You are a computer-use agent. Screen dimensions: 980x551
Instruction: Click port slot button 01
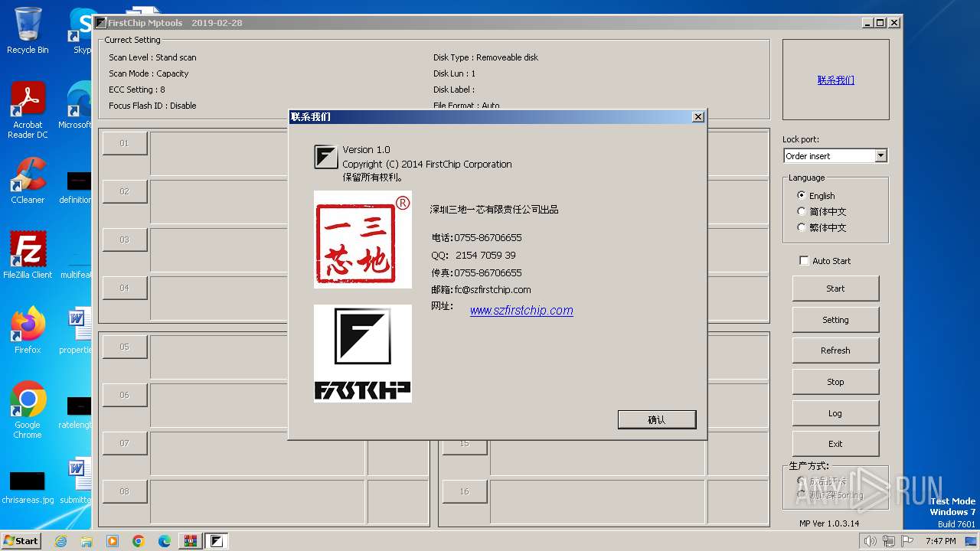[x=124, y=143]
